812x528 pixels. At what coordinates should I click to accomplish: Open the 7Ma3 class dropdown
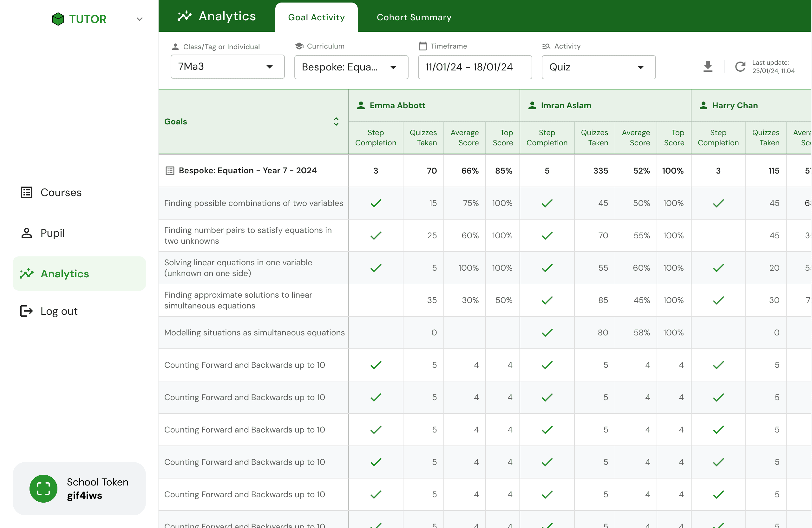coord(227,67)
